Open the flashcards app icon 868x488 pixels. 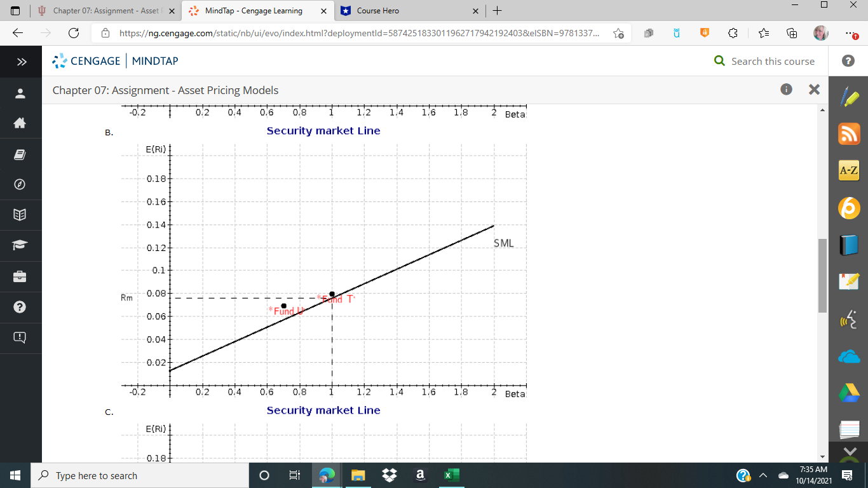pyautogui.click(x=849, y=430)
